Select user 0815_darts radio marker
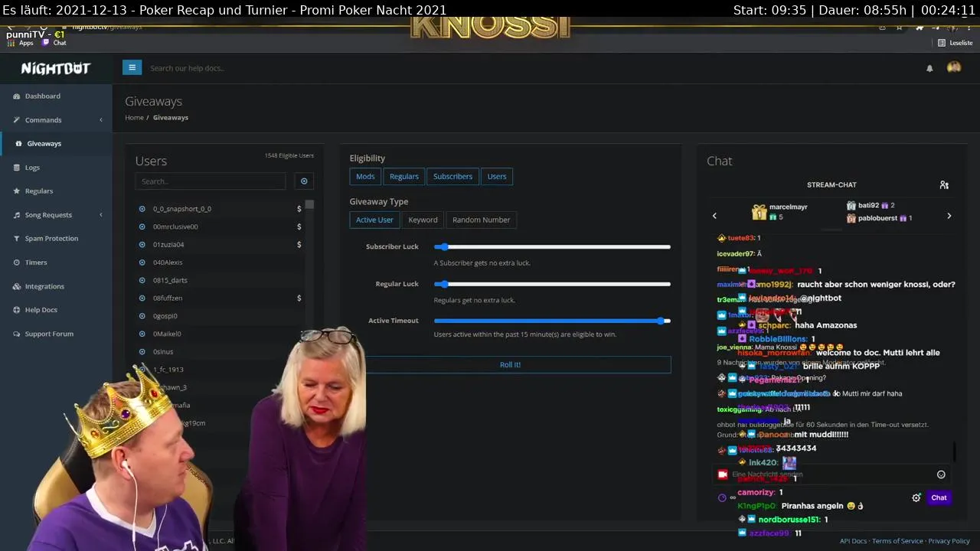This screenshot has width=980, height=551. [x=142, y=280]
